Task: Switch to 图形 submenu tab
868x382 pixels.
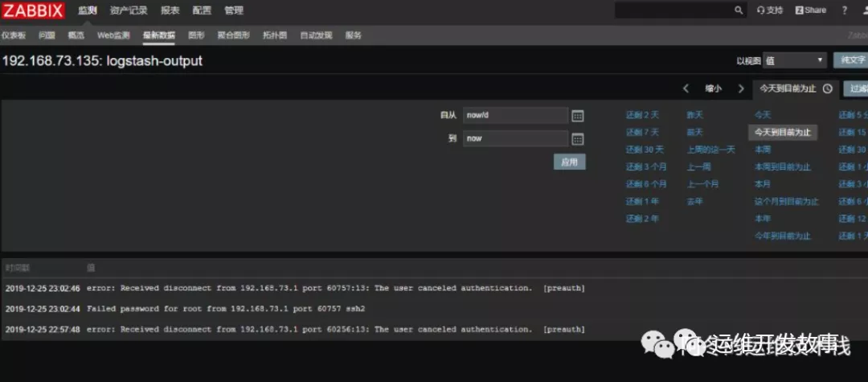Action: [x=196, y=35]
